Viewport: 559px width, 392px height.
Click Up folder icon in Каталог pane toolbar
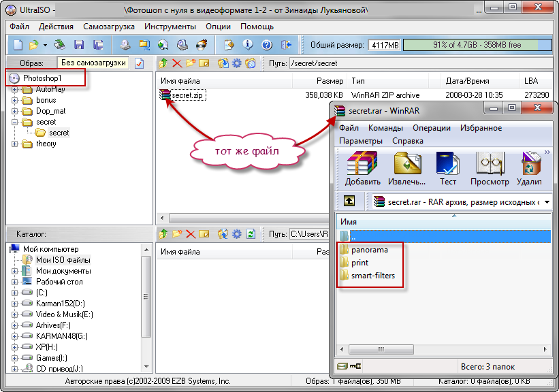163,234
